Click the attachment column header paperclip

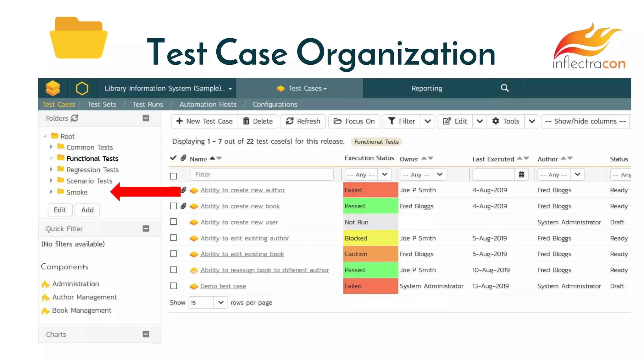pos(183,158)
